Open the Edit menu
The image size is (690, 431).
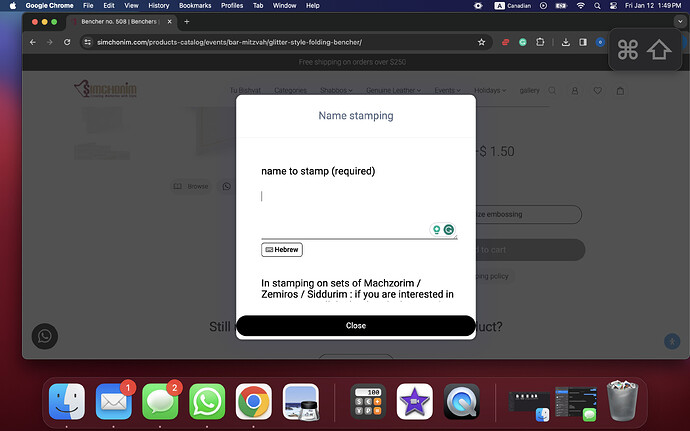[109, 6]
